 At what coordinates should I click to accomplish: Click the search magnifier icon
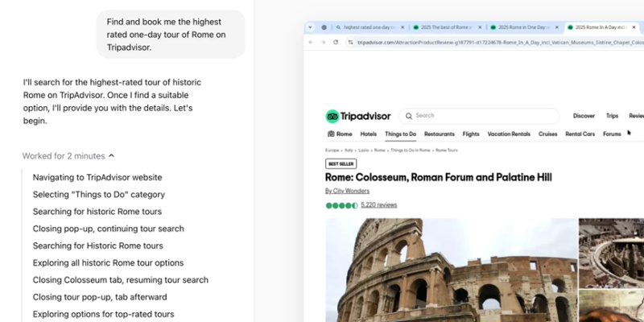(409, 116)
